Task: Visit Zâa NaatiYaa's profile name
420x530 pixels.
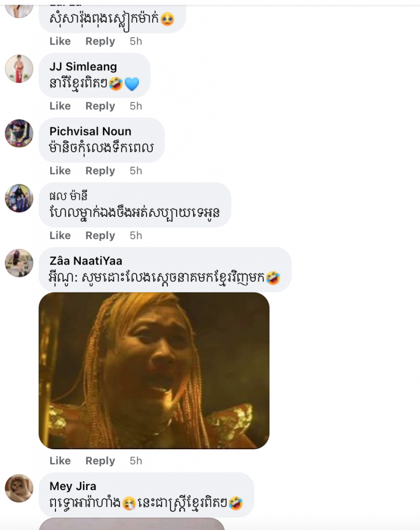Action: click(86, 261)
